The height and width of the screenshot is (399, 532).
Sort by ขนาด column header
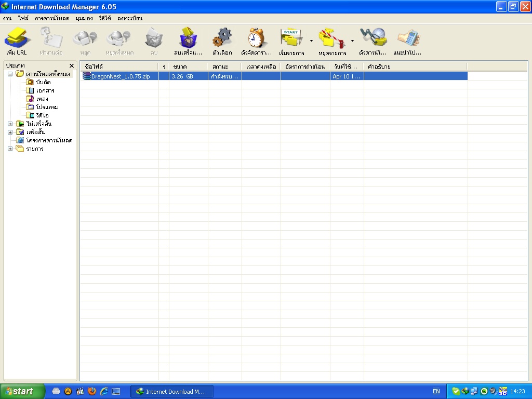(x=188, y=66)
